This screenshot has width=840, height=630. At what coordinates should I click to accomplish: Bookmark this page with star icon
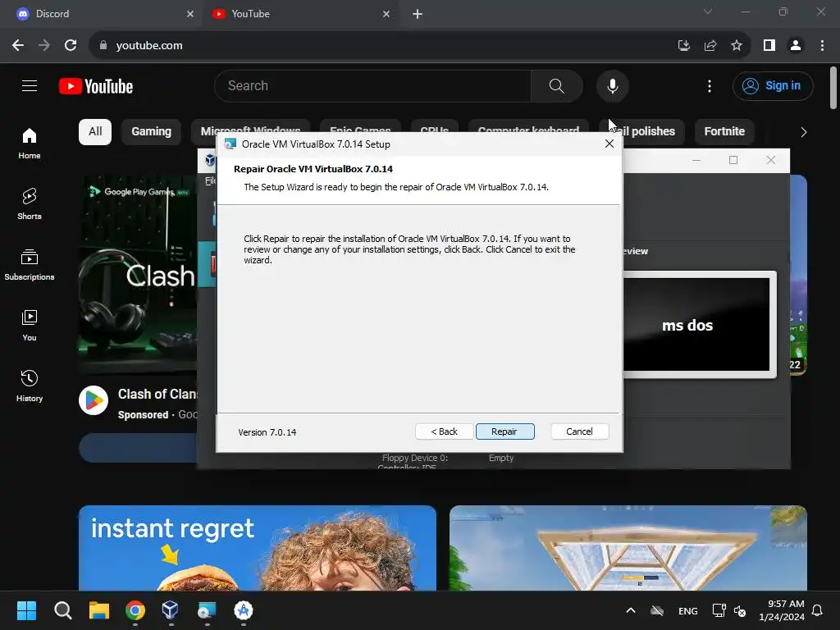[737, 45]
